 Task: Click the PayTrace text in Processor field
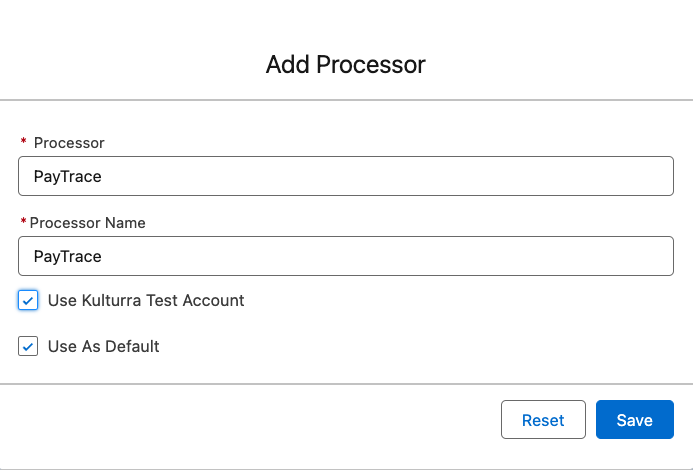[68, 176]
